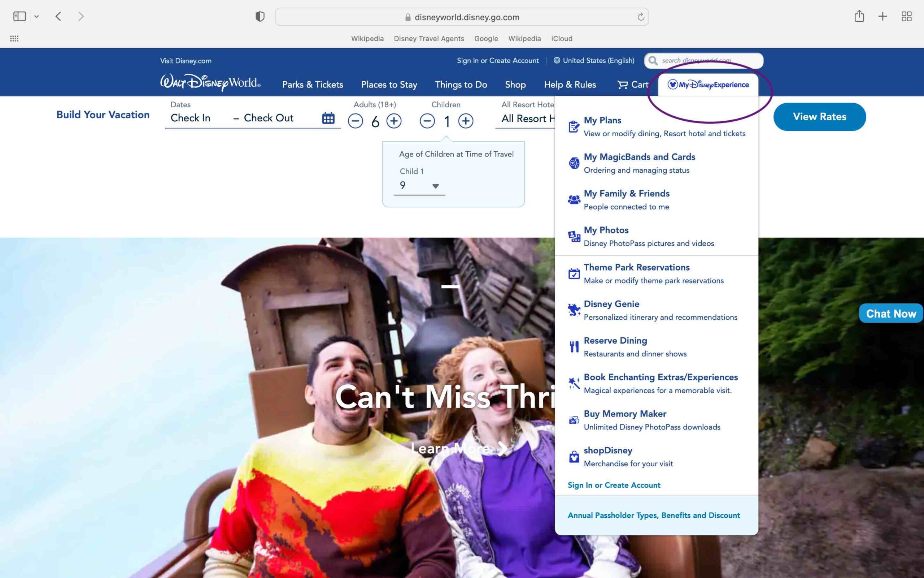Image resolution: width=924 pixels, height=578 pixels.
Task: Click the Family & Friends people icon
Action: tap(574, 199)
